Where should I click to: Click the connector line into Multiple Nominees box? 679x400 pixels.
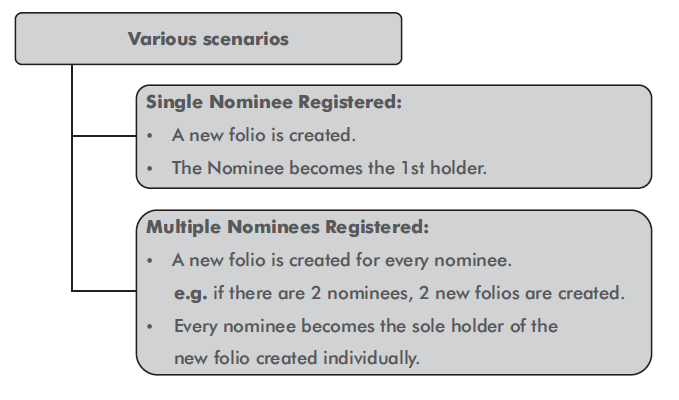tap(104, 290)
